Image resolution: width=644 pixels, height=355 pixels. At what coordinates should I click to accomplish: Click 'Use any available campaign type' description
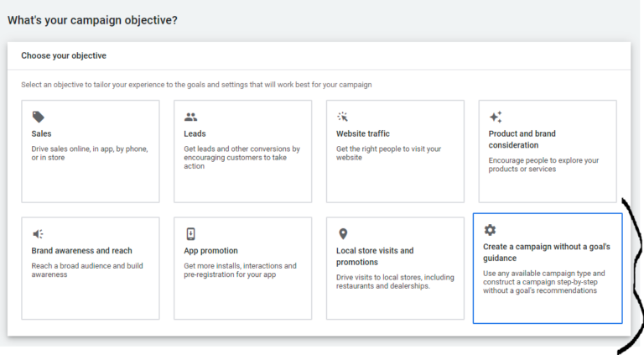click(543, 282)
